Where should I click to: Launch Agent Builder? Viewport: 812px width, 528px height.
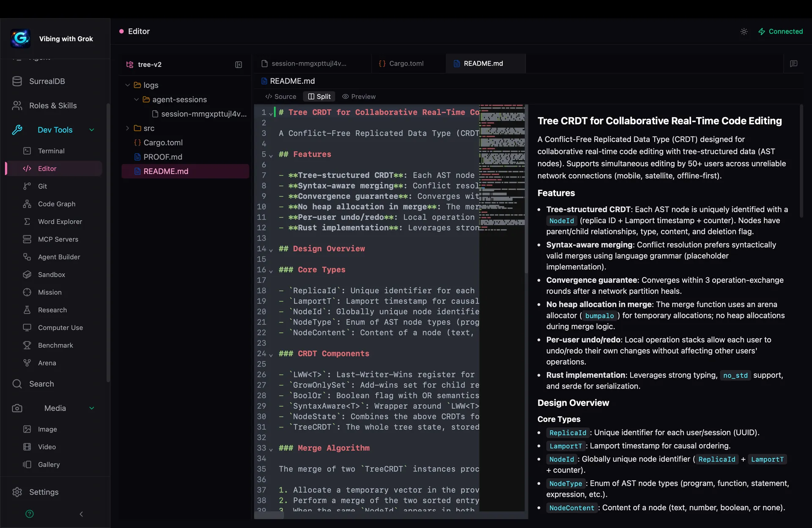pos(59,257)
